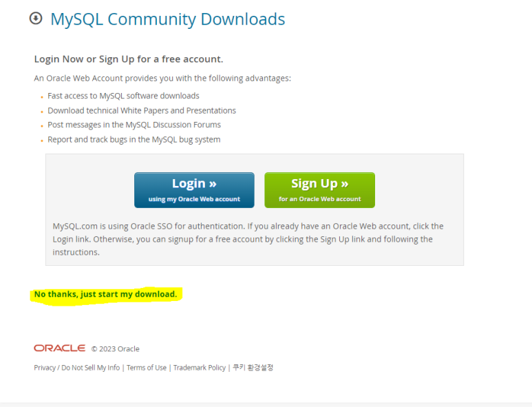Image resolution: width=532 pixels, height=407 pixels.
Task: Click the green Sign Up » button
Action: 319,190
